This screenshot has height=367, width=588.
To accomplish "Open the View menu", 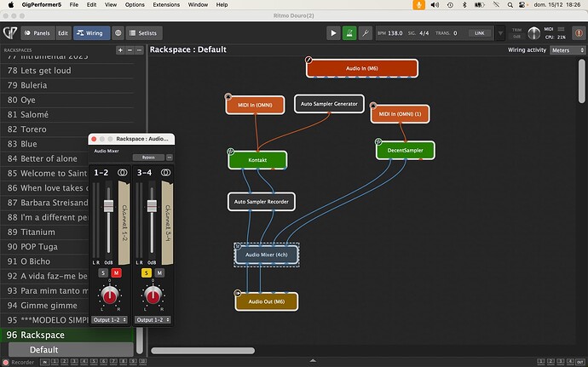I will point(111,5).
